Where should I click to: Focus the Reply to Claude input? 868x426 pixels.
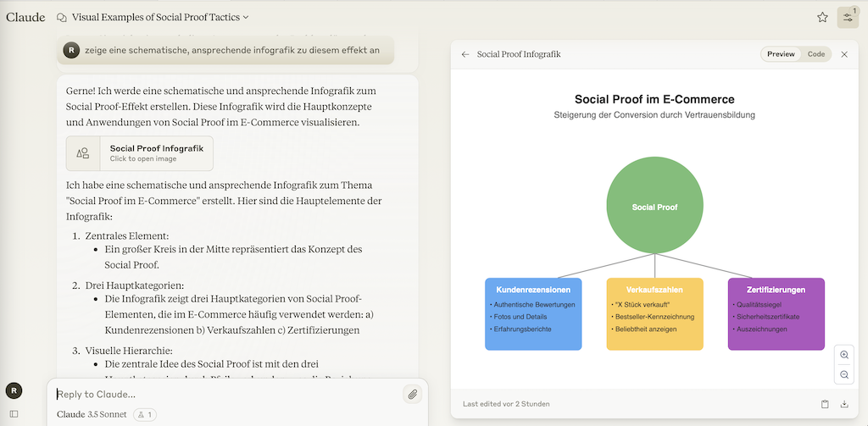click(227, 395)
